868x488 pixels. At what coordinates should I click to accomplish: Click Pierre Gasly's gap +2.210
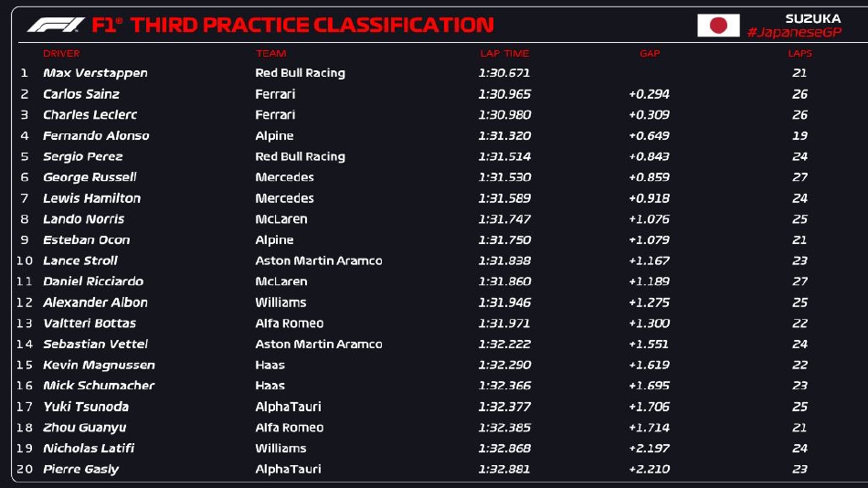tap(649, 470)
